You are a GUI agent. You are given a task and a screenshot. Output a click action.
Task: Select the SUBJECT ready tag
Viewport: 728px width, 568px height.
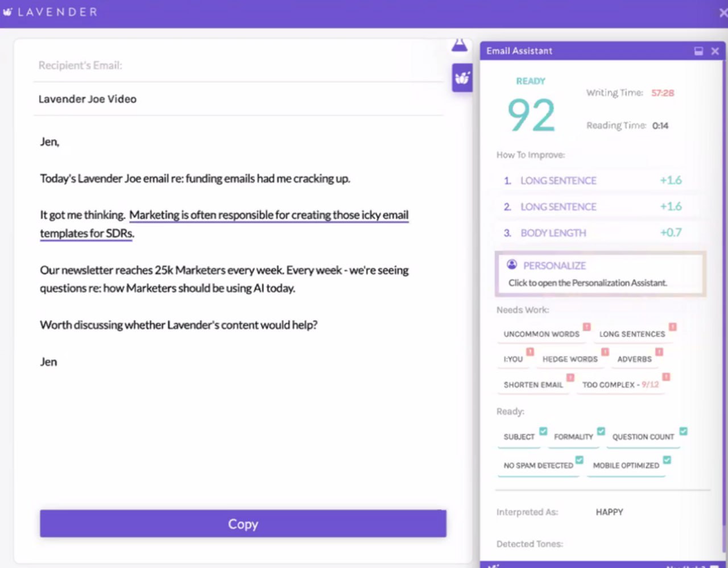[x=519, y=437]
